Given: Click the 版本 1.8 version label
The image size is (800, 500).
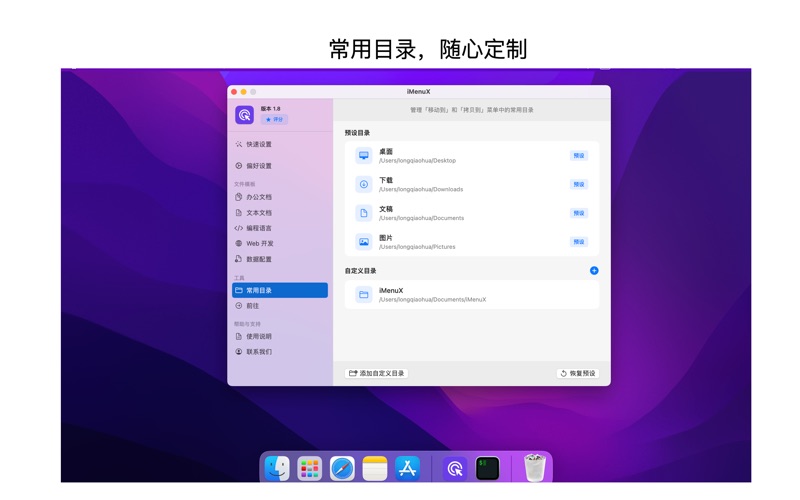Looking at the screenshot, I should click(270, 109).
